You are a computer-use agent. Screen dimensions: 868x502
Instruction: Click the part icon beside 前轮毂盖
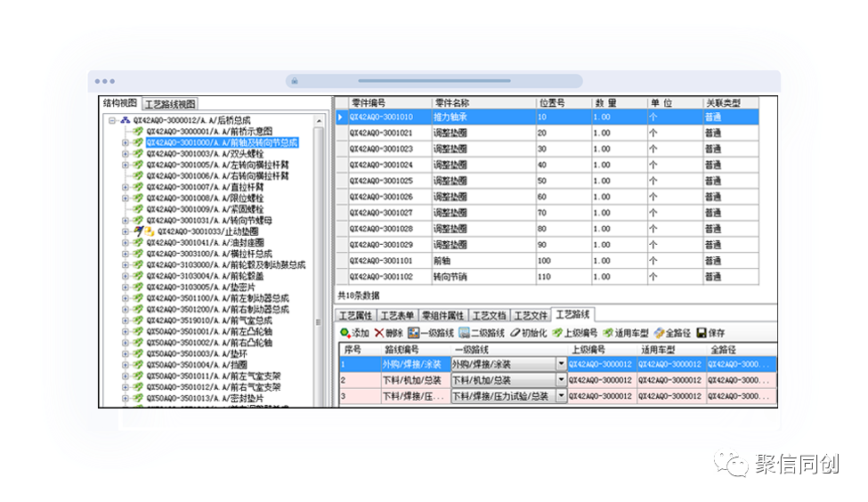[138, 276]
